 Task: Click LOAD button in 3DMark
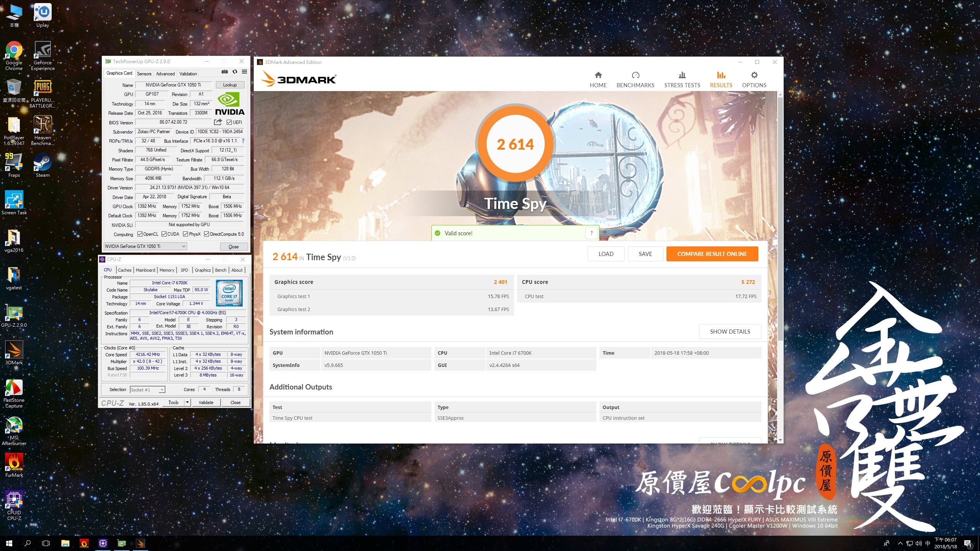(606, 254)
